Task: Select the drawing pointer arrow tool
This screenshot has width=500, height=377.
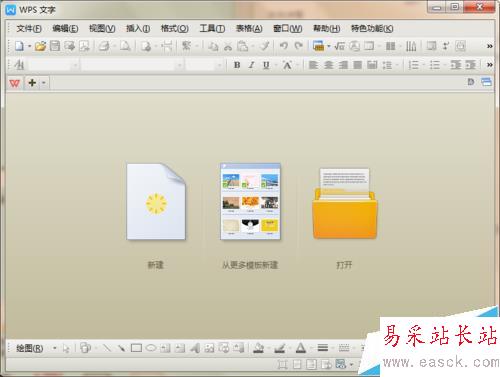Action: (66, 349)
